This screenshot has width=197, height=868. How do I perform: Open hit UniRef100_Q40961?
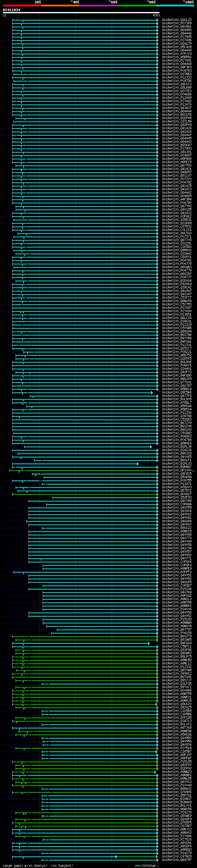pyautogui.click(x=177, y=26)
